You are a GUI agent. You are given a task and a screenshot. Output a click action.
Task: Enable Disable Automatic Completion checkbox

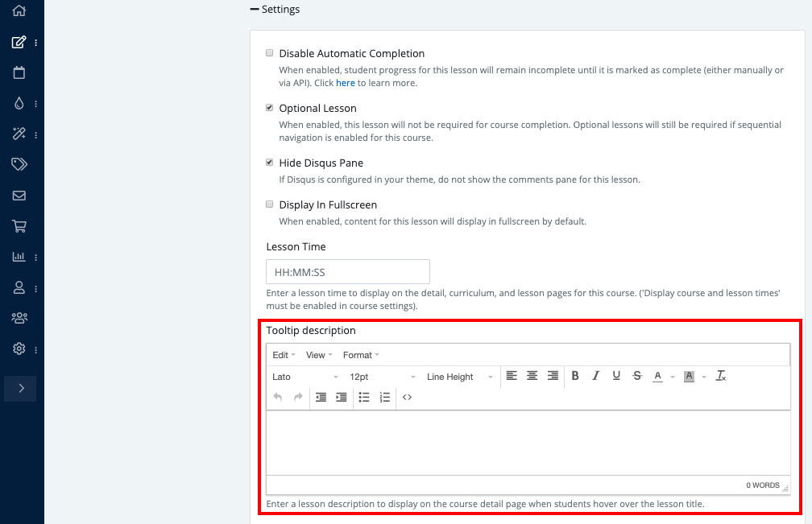coord(269,53)
